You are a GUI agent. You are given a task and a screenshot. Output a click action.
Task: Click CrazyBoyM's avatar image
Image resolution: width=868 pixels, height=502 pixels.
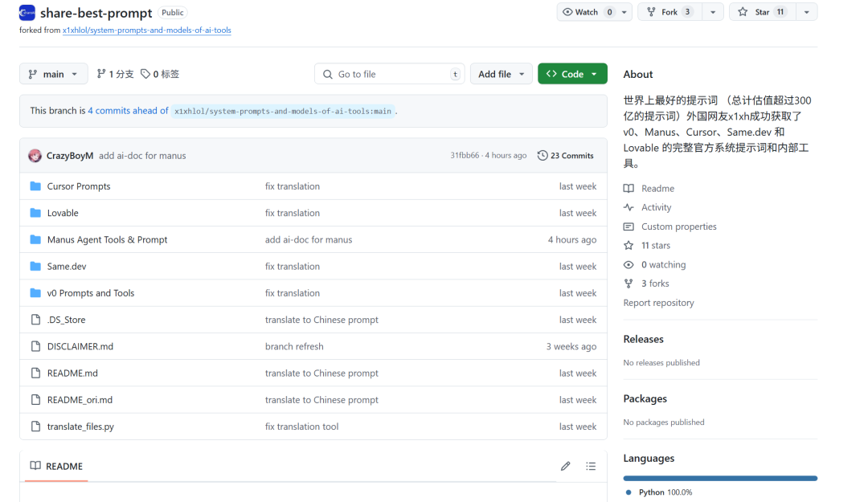point(35,156)
